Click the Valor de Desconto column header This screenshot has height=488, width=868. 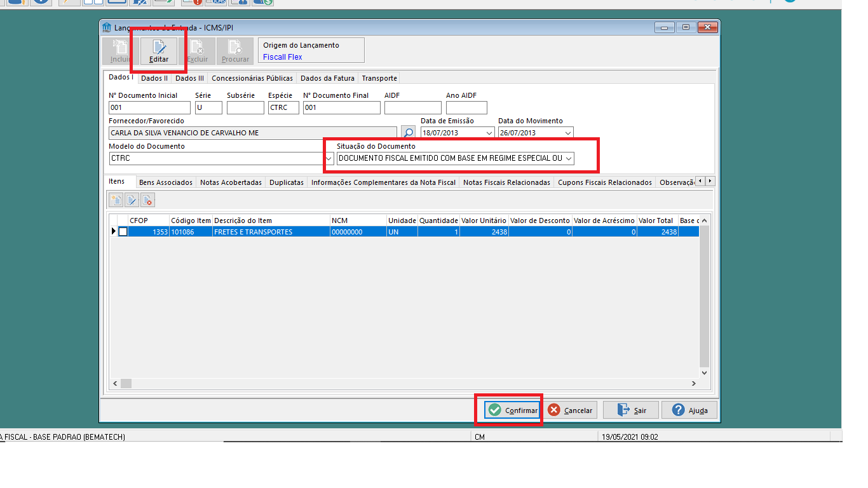point(540,220)
